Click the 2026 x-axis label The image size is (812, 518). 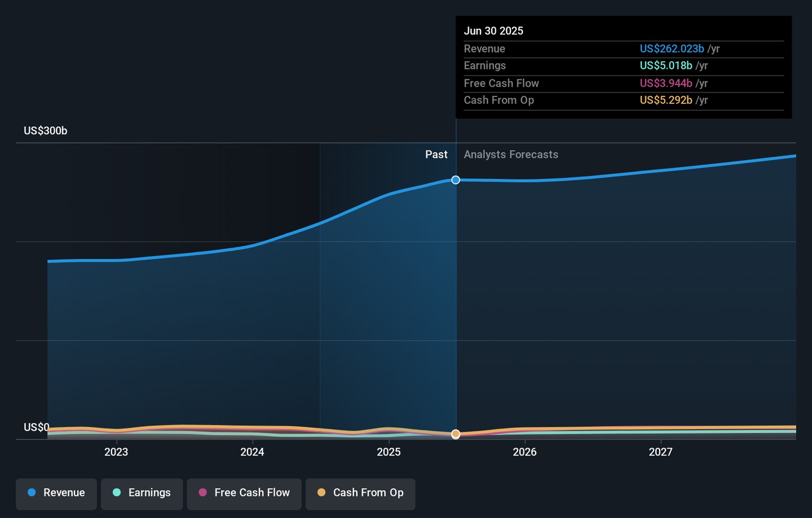click(x=524, y=452)
